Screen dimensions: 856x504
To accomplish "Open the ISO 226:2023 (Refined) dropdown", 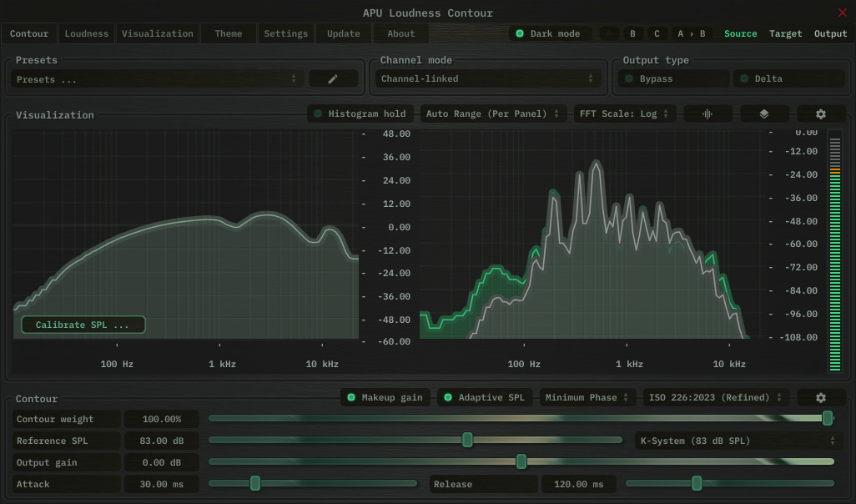I will point(716,398).
